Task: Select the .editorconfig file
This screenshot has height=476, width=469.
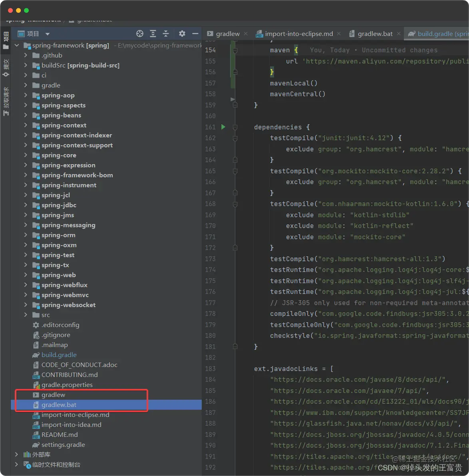Action: pyautogui.click(x=60, y=325)
